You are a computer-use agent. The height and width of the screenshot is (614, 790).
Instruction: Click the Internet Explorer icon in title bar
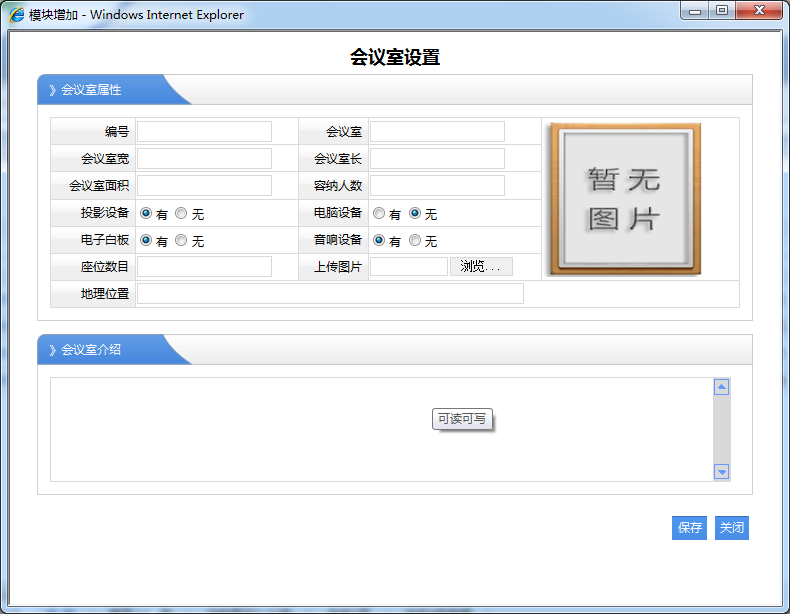17,15
